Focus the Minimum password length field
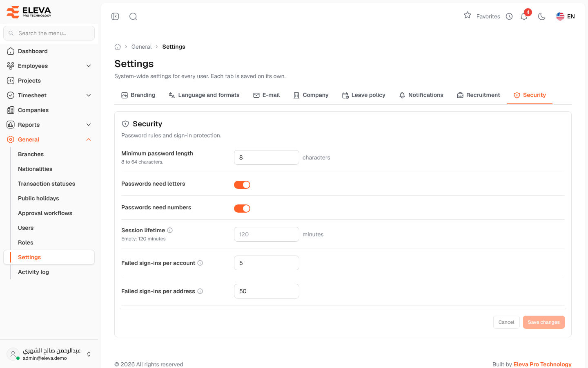 [x=267, y=157]
